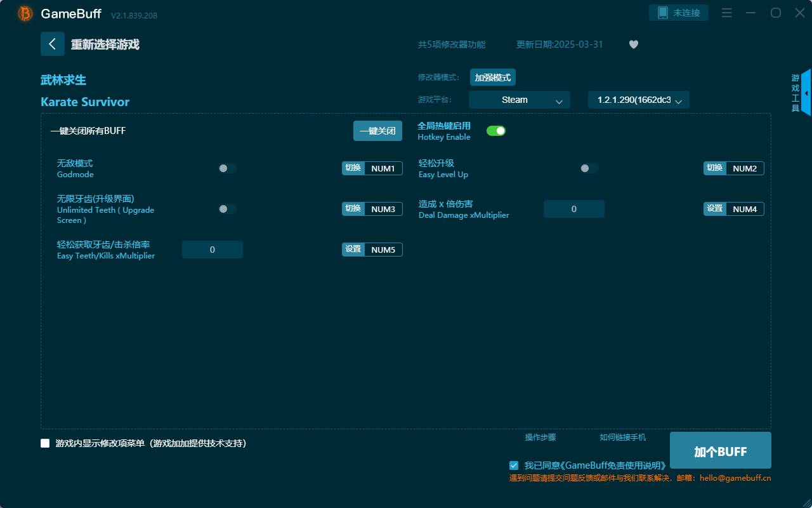Click the damage multiplier input field
The width and height of the screenshot is (812, 508).
(573, 208)
